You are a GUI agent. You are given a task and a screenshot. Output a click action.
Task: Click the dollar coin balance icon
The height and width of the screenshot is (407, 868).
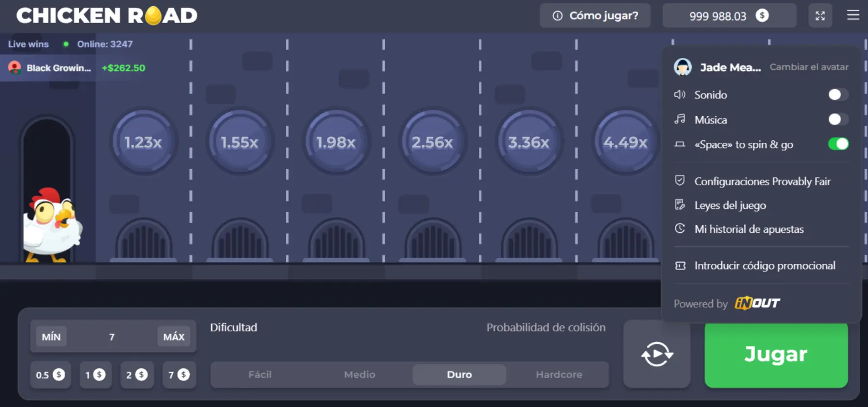pos(762,16)
